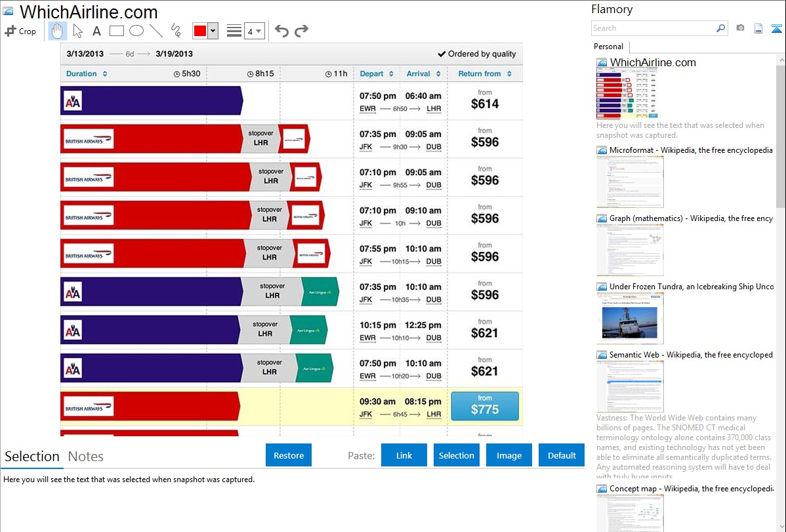
Task: Click the snapshot list scrollbar up arrow
Action: point(781,60)
